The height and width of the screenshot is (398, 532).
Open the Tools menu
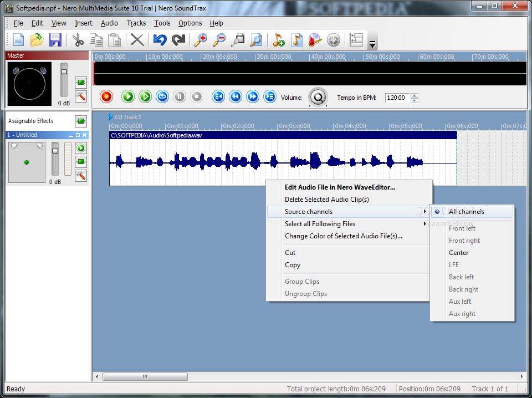[x=162, y=23]
